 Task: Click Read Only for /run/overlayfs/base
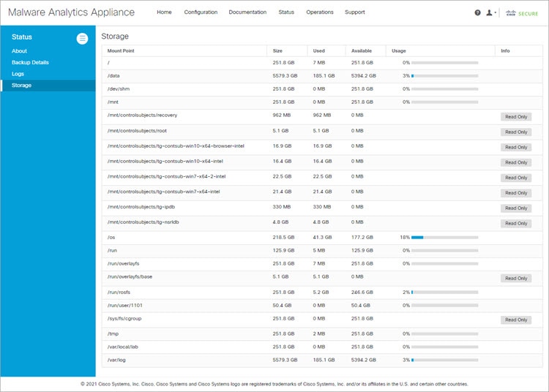tap(516, 279)
